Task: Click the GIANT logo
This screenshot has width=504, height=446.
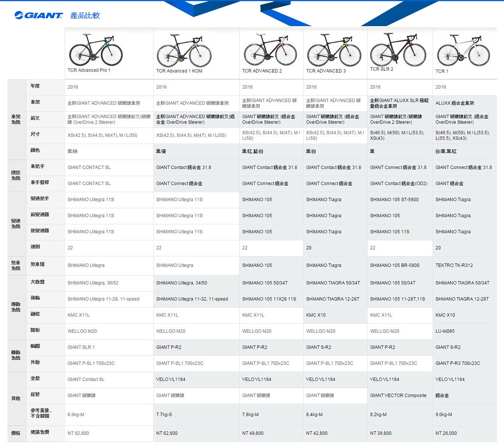Action: pos(38,15)
